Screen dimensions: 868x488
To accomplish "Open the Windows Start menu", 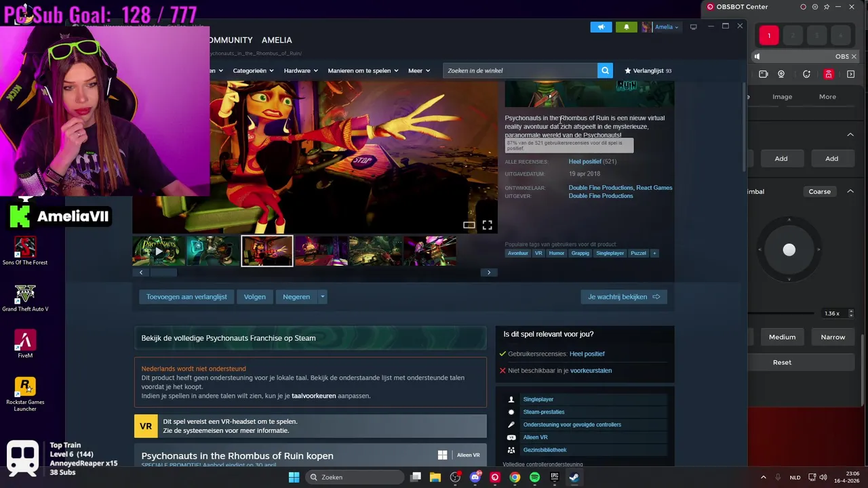I will coord(294,477).
